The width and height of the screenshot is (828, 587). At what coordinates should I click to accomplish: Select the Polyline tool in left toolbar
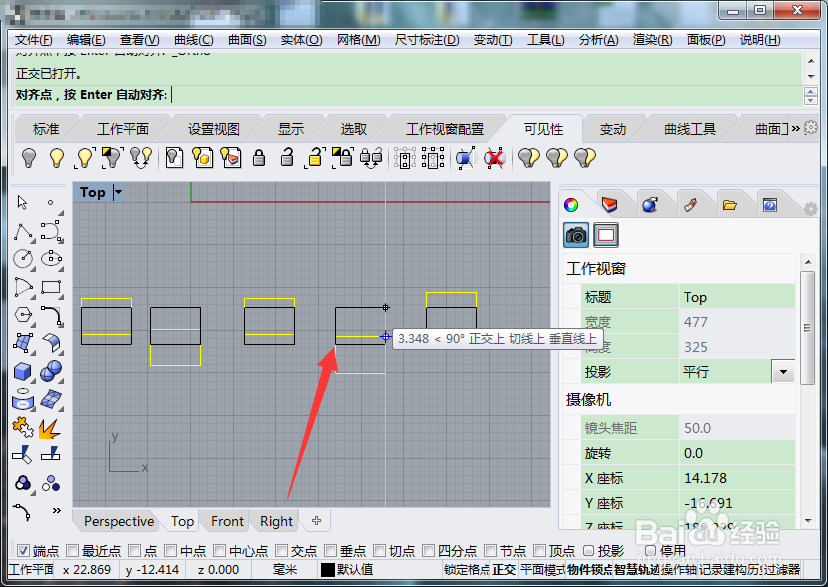click(x=23, y=231)
